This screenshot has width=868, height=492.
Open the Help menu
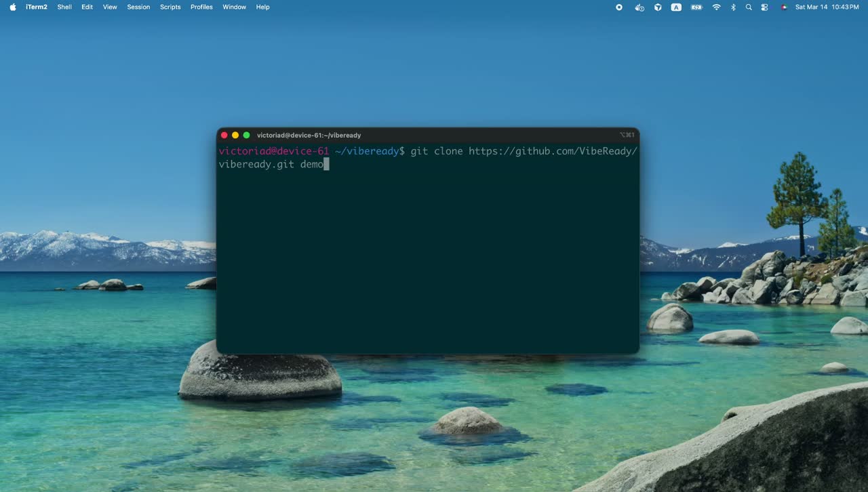click(263, 7)
